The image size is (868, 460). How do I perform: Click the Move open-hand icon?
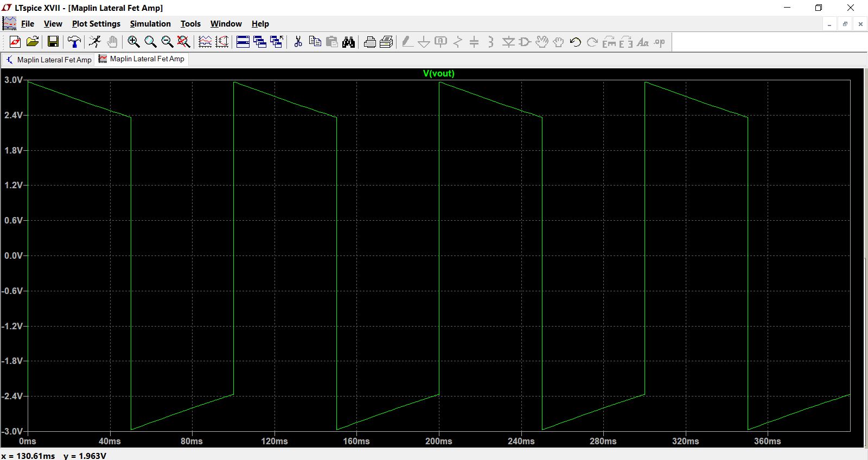coord(541,42)
